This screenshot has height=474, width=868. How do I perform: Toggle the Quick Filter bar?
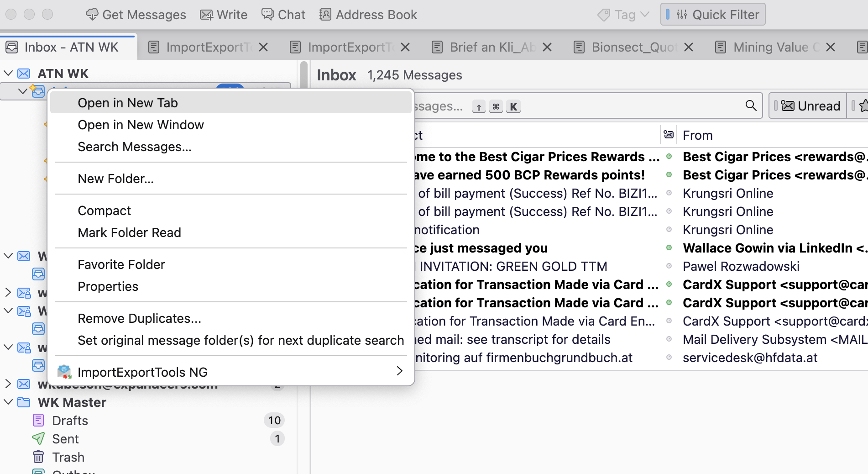713,15
